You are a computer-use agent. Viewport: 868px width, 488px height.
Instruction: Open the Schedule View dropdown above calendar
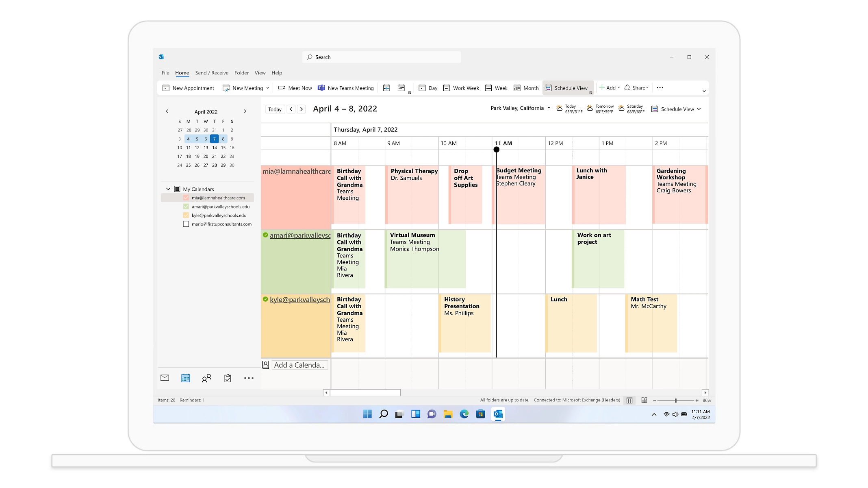click(x=676, y=109)
